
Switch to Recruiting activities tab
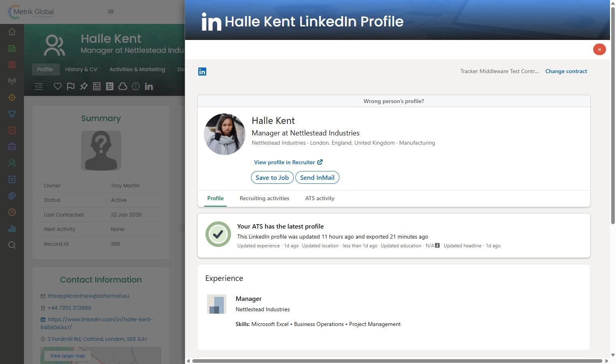[x=264, y=198]
